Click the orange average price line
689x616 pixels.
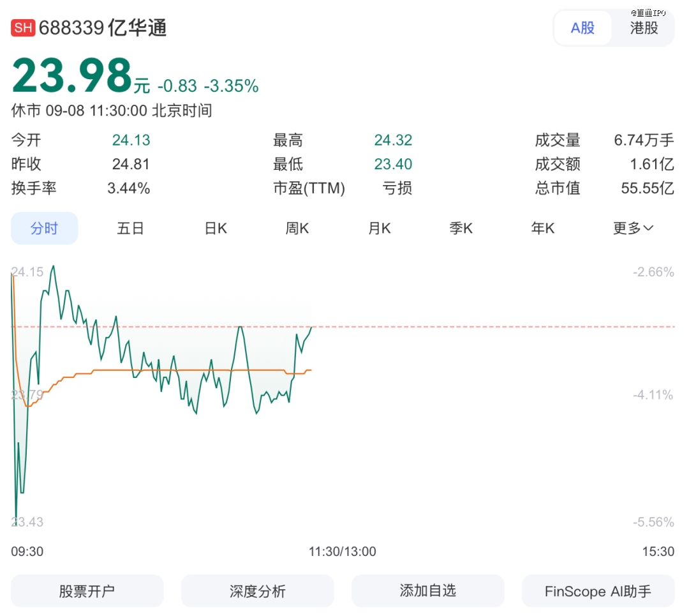coord(191,370)
